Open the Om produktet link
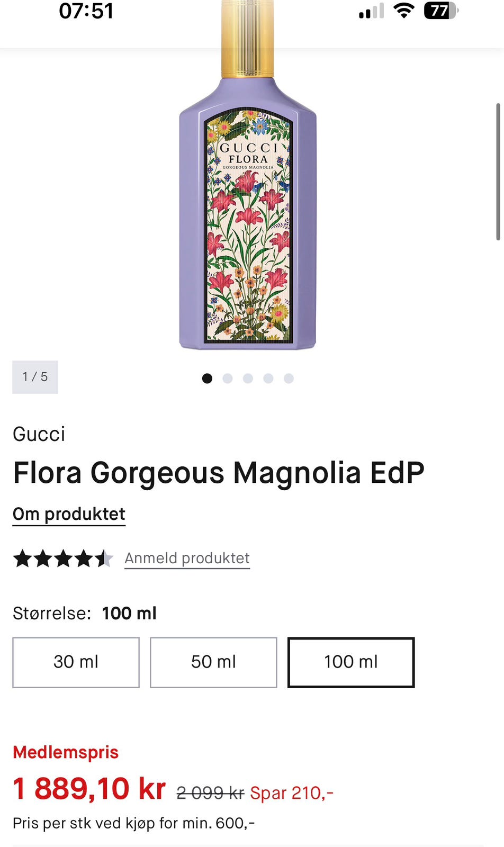This screenshot has height=847, width=504. 69,515
